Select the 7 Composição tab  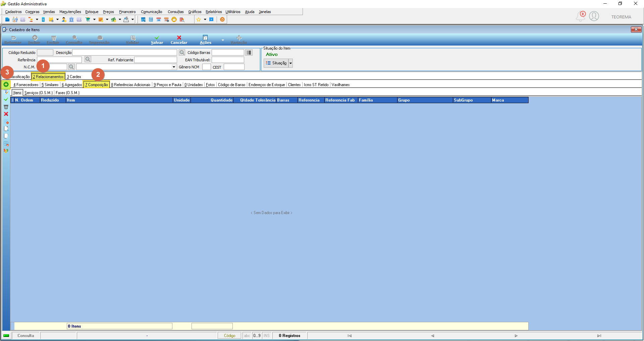point(97,85)
